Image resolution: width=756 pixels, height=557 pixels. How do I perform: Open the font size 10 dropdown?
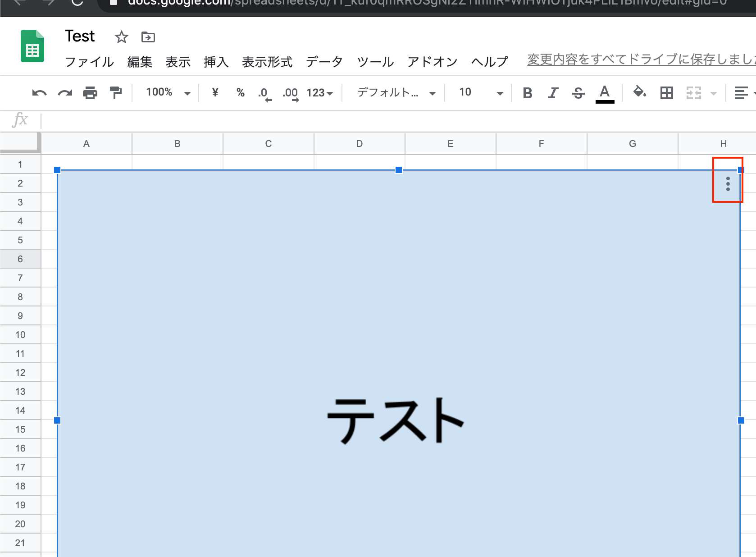[x=481, y=92]
